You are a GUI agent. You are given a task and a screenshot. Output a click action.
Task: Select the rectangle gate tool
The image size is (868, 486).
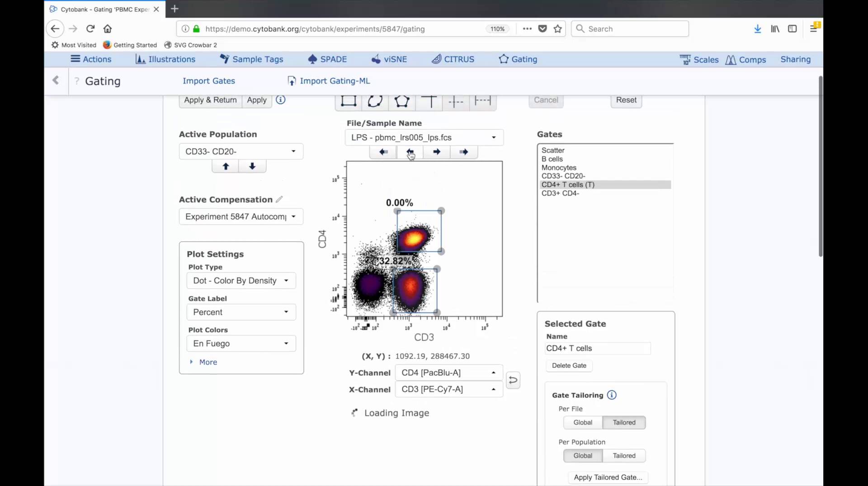click(348, 101)
